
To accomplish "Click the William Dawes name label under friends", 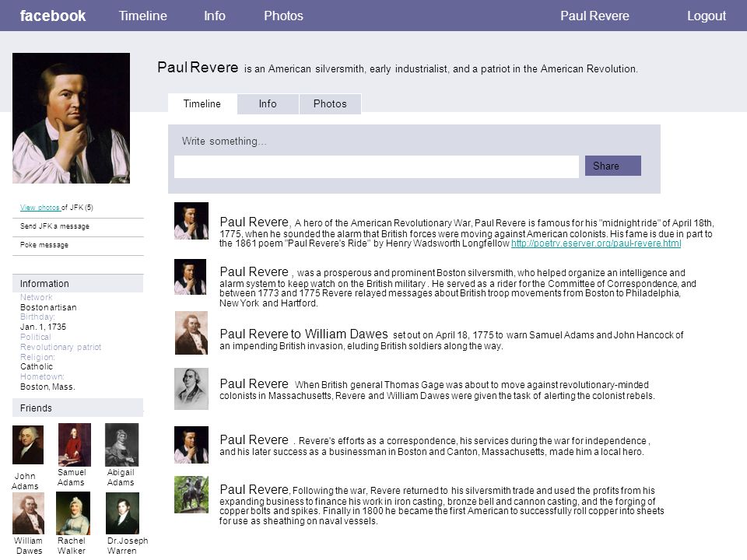I will (28, 546).
